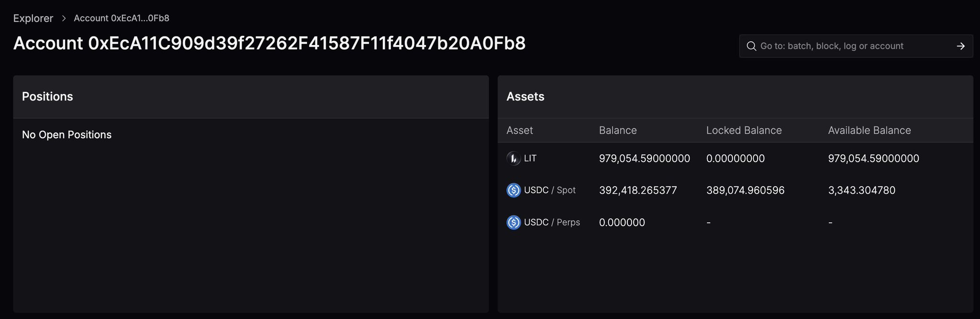Select the LIT asset label
The image size is (980, 319).
click(530, 158)
